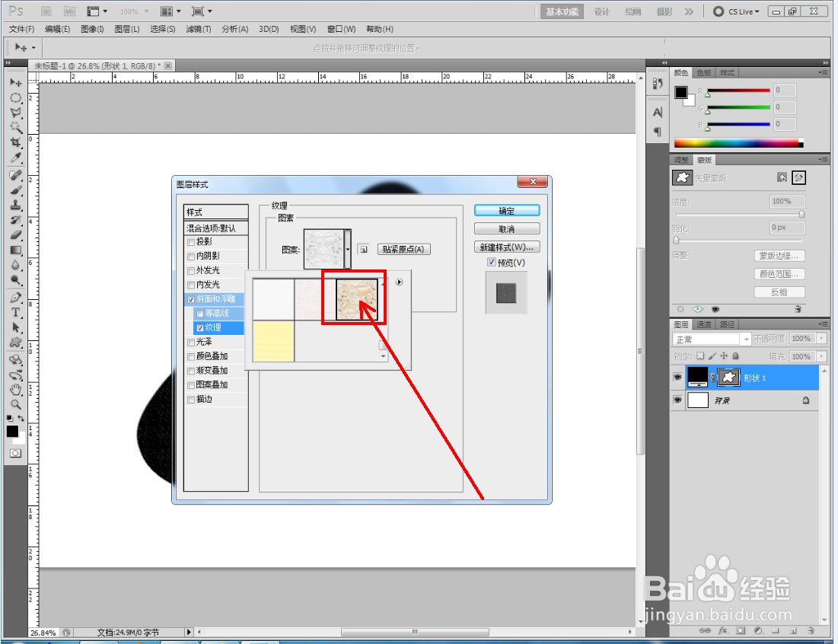Select the Move tool in the toolbox
Viewport: 838px width, 644px height.
[x=15, y=82]
